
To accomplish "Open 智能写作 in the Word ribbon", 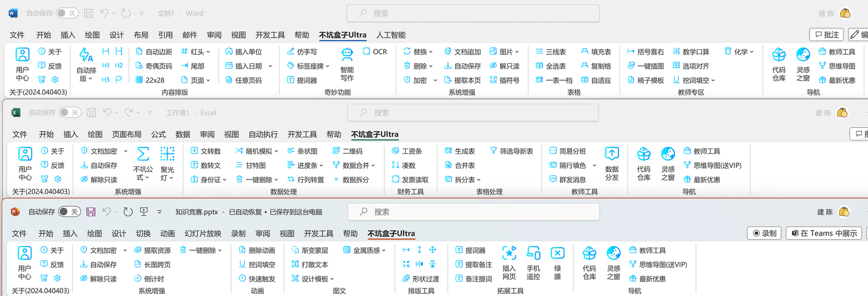I will (347, 65).
